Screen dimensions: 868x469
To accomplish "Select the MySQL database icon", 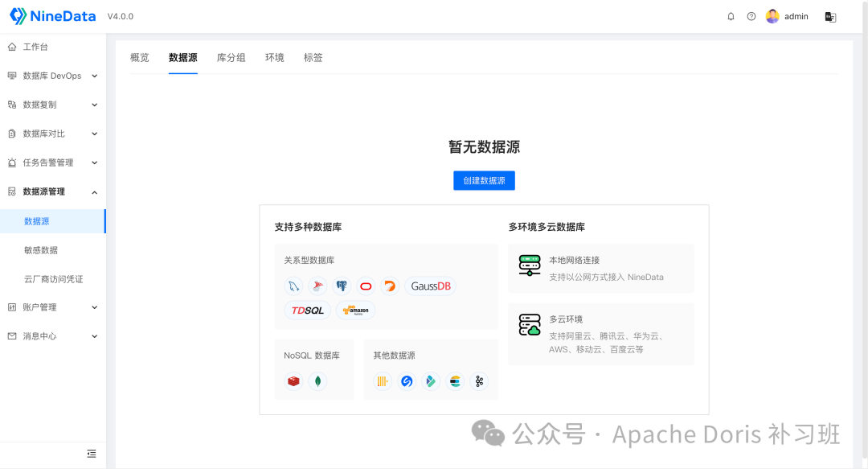I will (293, 286).
